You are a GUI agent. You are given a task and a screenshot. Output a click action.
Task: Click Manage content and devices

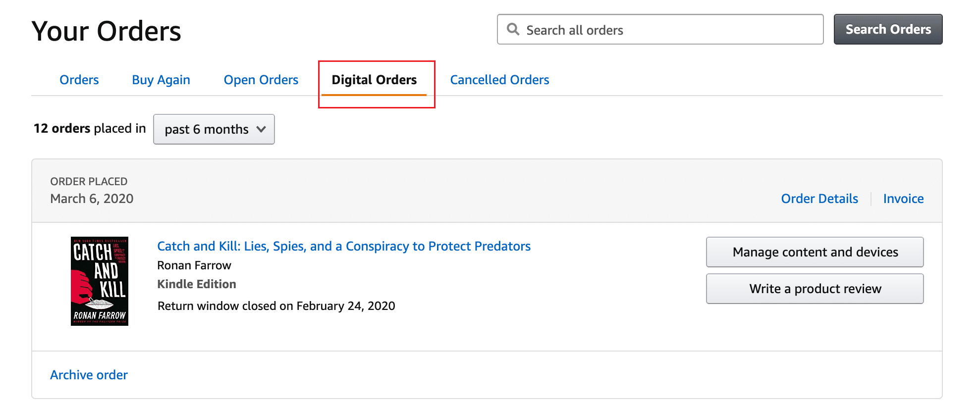coord(815,252)
